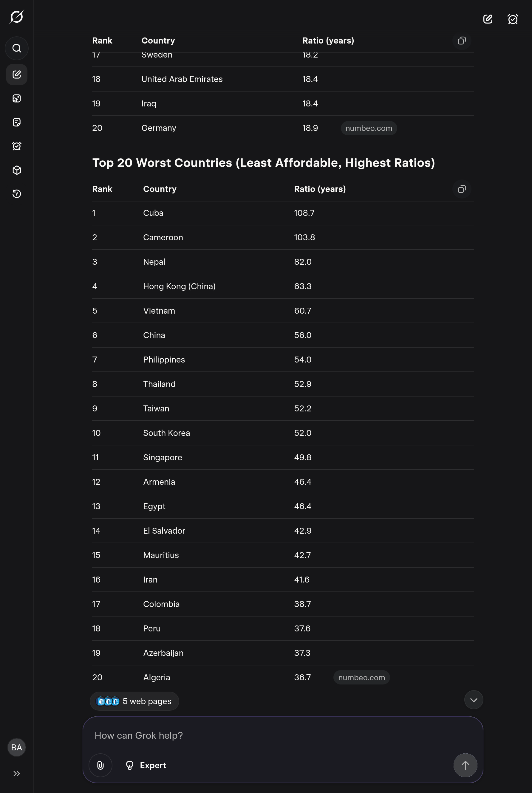
Task: Click the send arrow button
Action: pos(465,765)
